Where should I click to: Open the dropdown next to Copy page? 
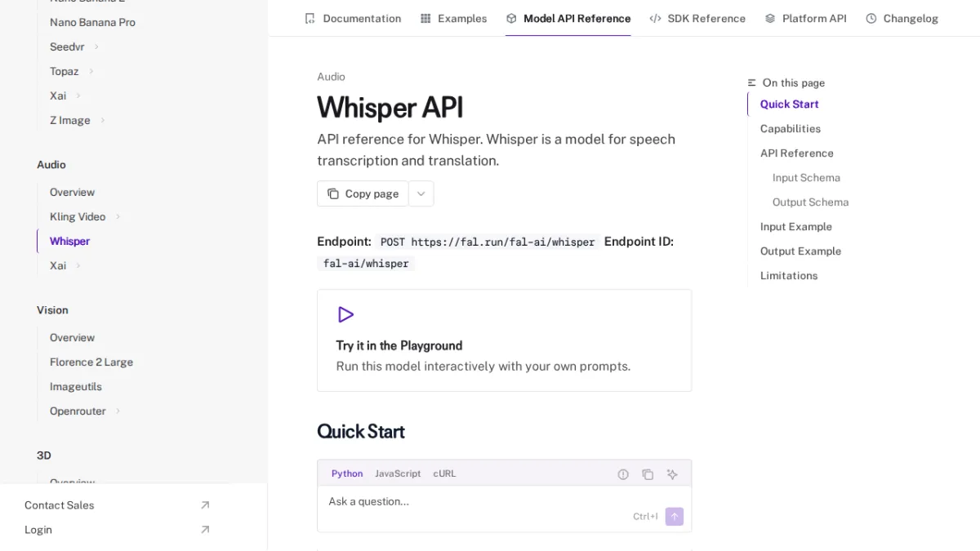[x=421, y=193]
